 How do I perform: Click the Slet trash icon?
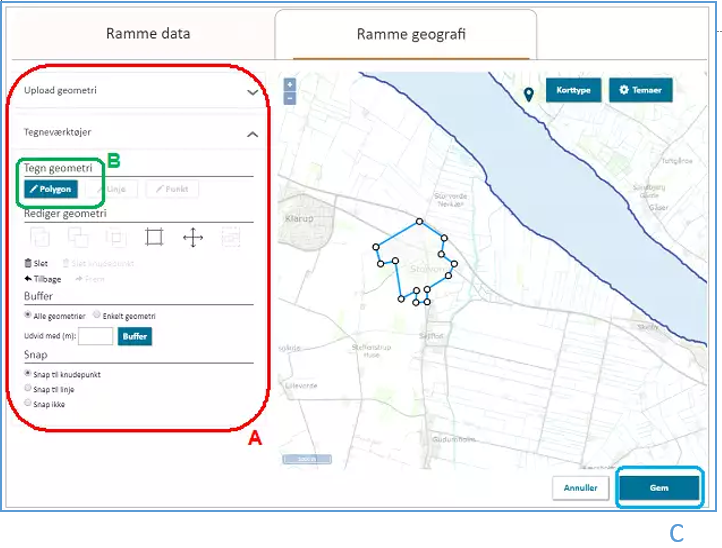pos(28,263)
